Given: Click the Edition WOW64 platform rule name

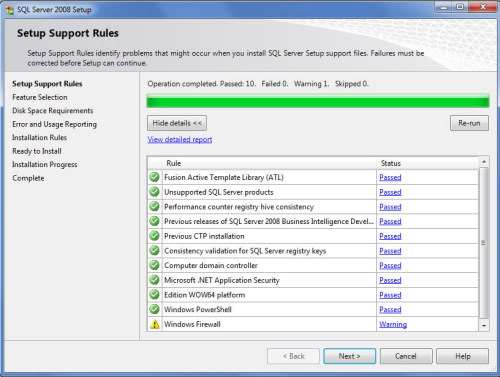Looking at the screenshot, I should pyautogui.click(x=204, y=295).
